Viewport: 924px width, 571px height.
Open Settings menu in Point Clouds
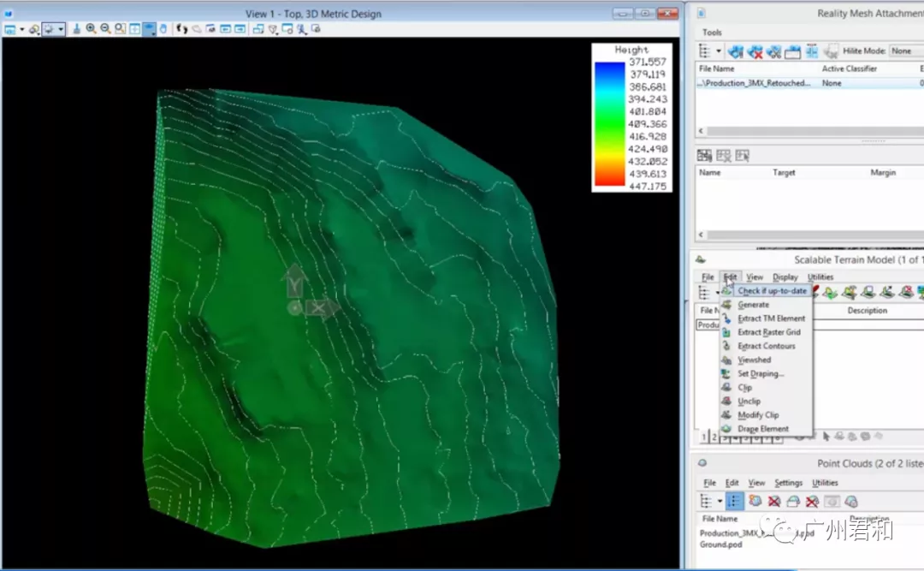(789, 483)
